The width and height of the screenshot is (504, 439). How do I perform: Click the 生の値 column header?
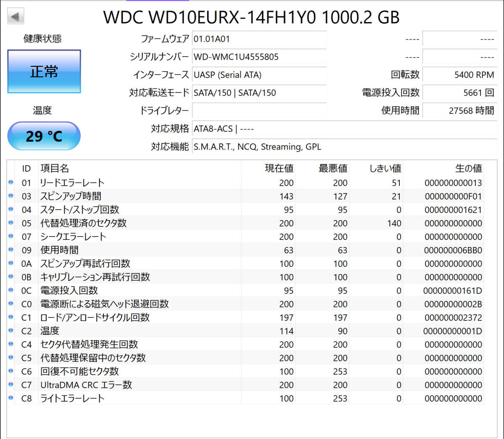click(x=469, y=168)
